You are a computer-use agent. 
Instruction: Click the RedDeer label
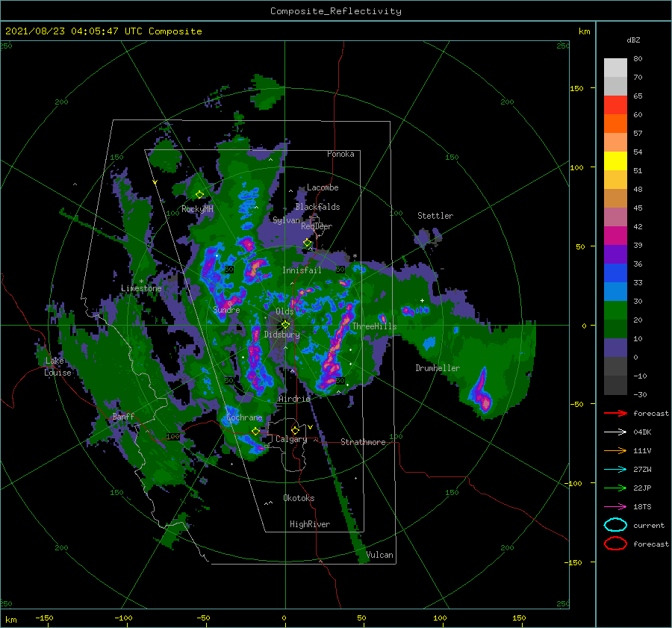click(x=317, y=226)
